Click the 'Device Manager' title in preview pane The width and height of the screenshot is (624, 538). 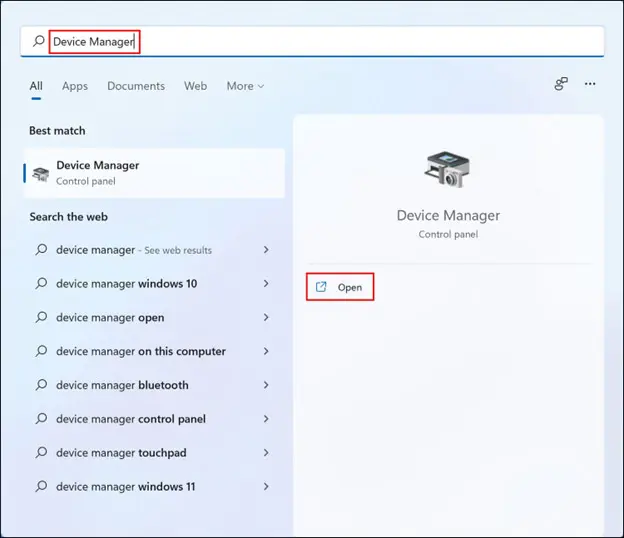tap(448, 215)
